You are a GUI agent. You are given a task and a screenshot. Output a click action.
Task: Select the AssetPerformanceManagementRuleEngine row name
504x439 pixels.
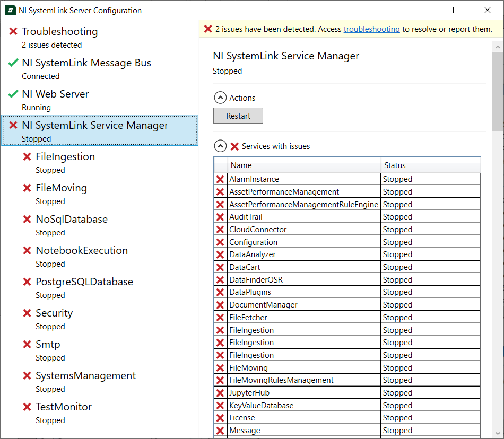[304, 205]
